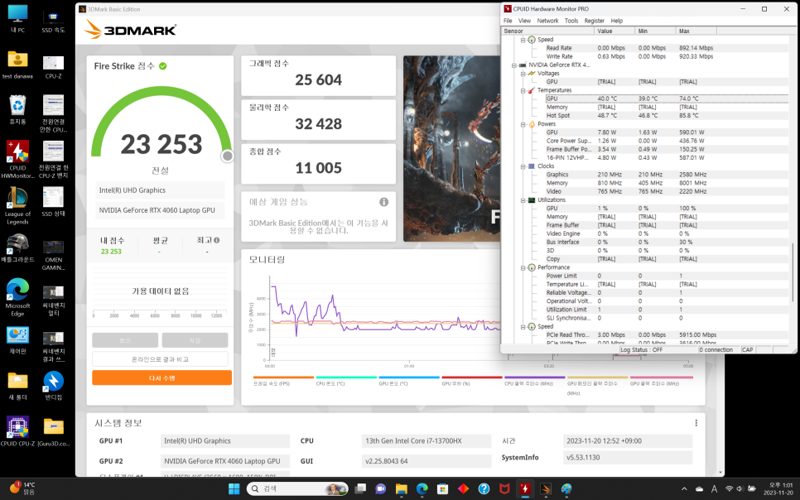Open the League of Legends desktop shortcut
The height and width of the screenshot is (500, 800).
18,205
